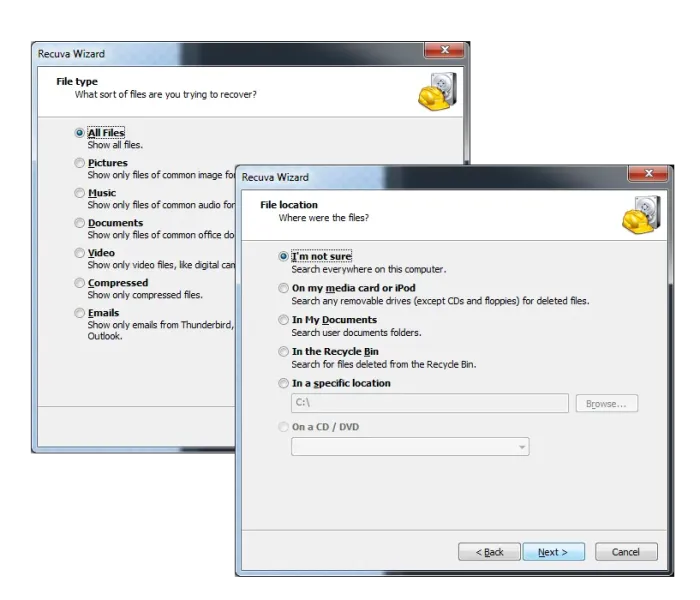The height and width of the screenshot is (600, 700).
Task: Select the Pictures file type option
Action: pos(79,162)
